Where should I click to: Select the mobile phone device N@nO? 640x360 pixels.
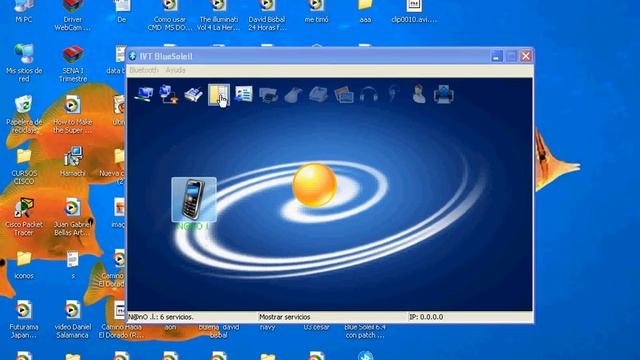click(194, 200)
